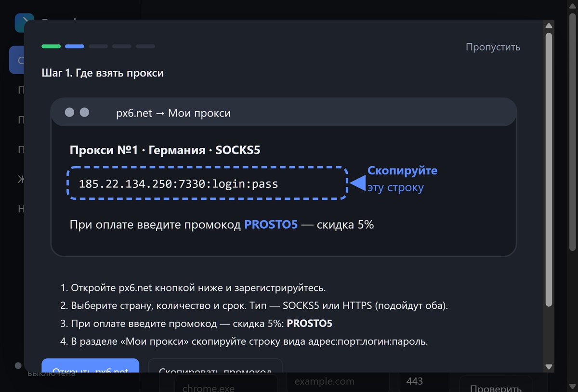Click instruction about the «Мои прокси» section
This screenshot has height=392, width=578.
pos(244,342)
